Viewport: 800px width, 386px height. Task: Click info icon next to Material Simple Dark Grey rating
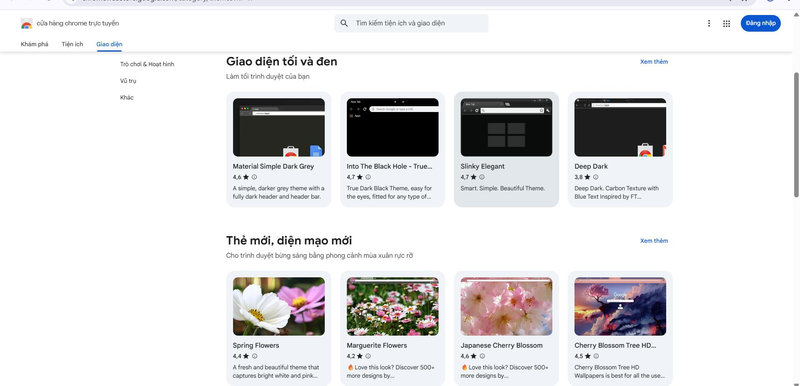(x=254, y=177)
